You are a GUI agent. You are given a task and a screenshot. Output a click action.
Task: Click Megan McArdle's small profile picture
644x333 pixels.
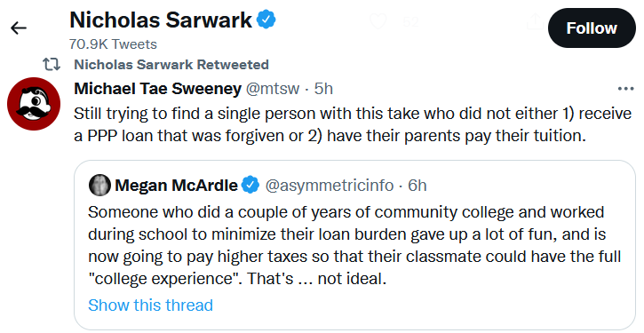[x=99, y=186]
